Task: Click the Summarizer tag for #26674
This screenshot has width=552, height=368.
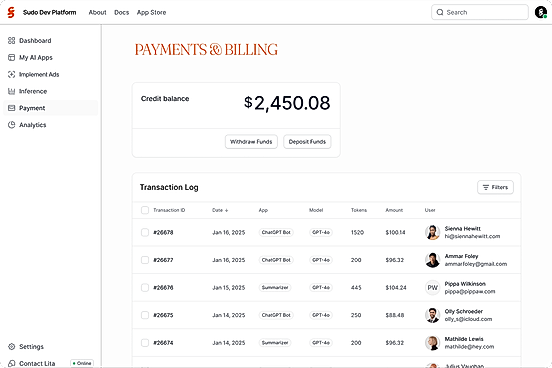Action: coord(275,343)
